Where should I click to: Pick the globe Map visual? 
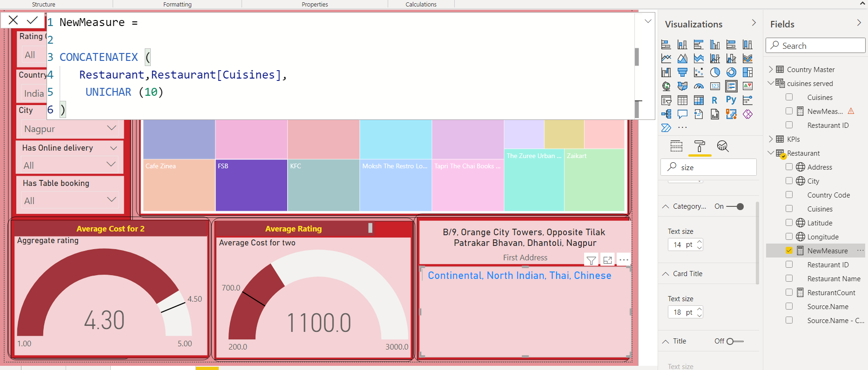(666, 86)
